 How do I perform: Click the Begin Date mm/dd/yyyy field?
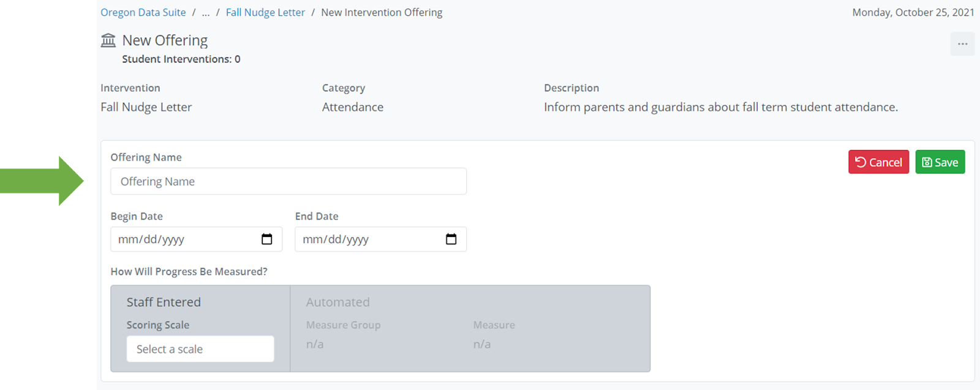[x=184, y=239]
